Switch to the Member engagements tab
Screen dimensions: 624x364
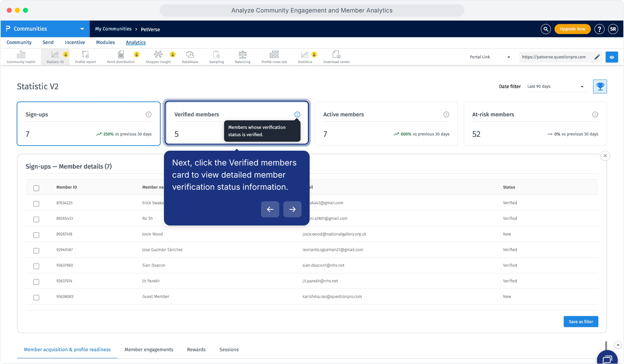click(x=149, y=350)
